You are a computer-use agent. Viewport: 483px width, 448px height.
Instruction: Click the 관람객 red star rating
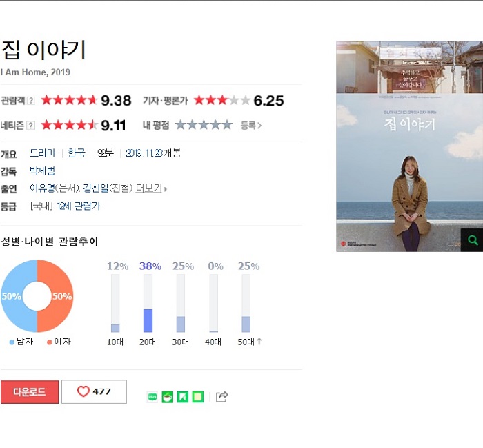[x=69, y=100]
